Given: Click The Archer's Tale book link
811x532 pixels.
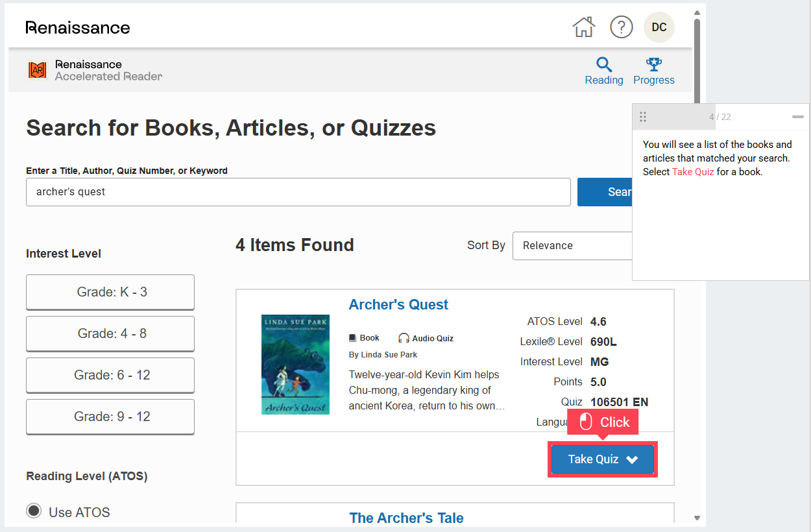Looking at the screenshot, I should 406,518.
